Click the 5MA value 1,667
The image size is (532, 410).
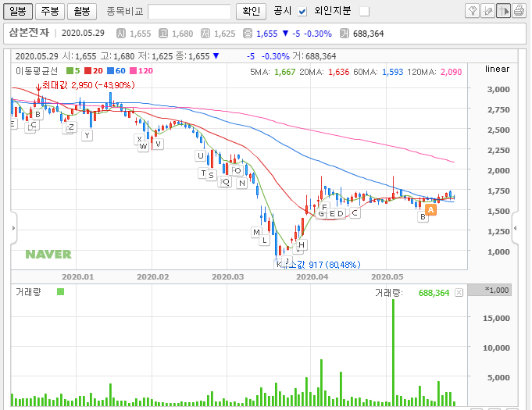coord(284,72)
